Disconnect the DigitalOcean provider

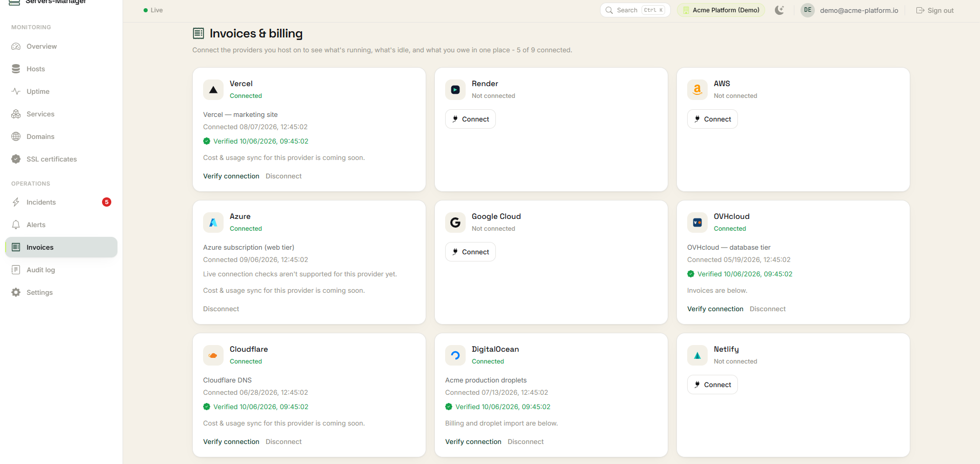click(526, 441)
